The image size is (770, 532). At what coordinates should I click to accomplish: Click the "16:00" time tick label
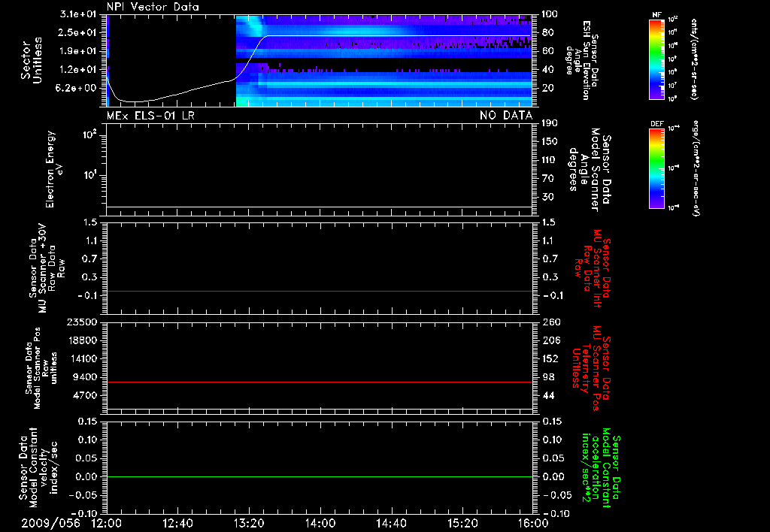[533, 523]
